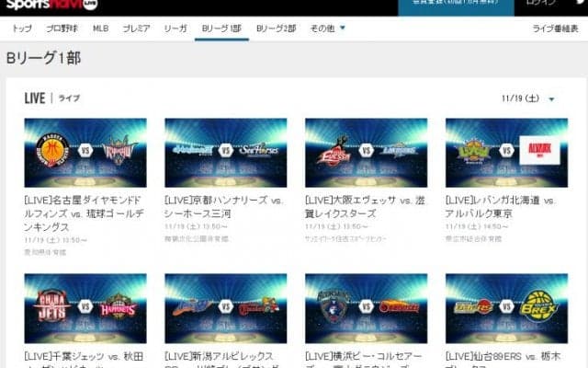Click the SportsNavi Live logo
Image resolution: width=588 pixels, height=368 pixels.
(x=51, y=5)
